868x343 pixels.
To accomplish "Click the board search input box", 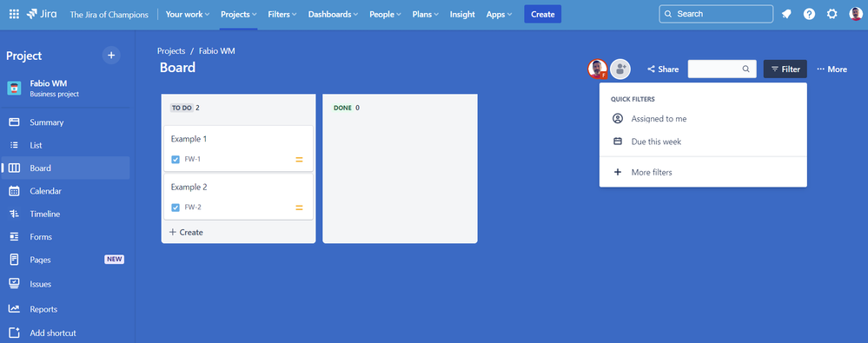I will point(722,69).
